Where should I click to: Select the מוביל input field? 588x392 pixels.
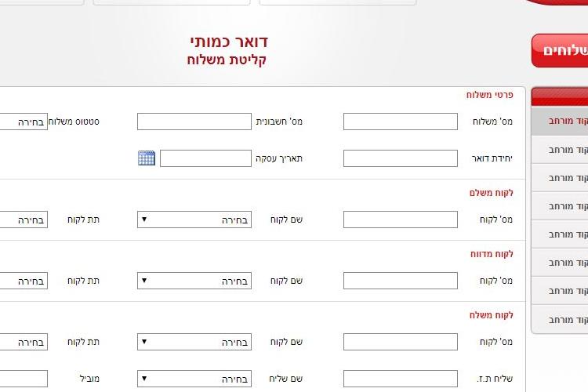pyautogui.click(x=24, y=379)
